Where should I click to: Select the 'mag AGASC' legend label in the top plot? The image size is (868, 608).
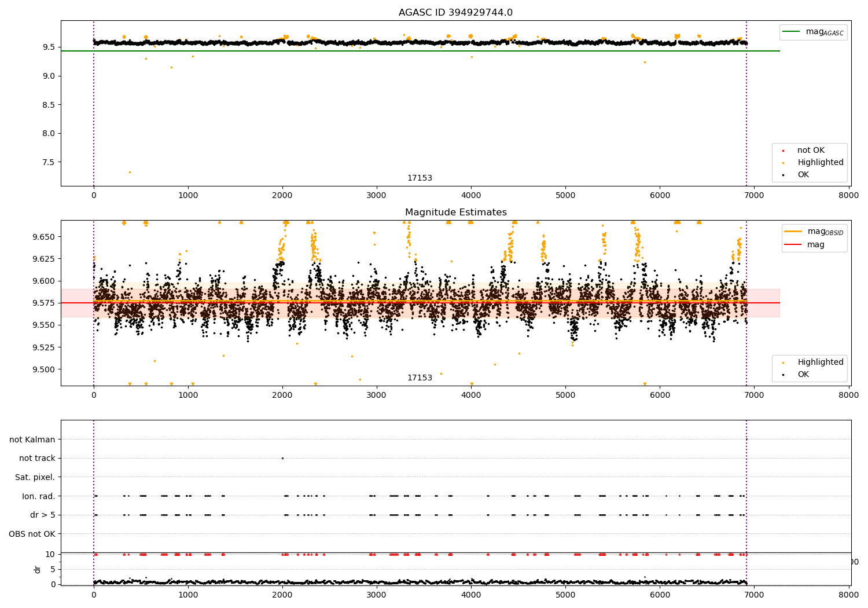tap(825, 32)
